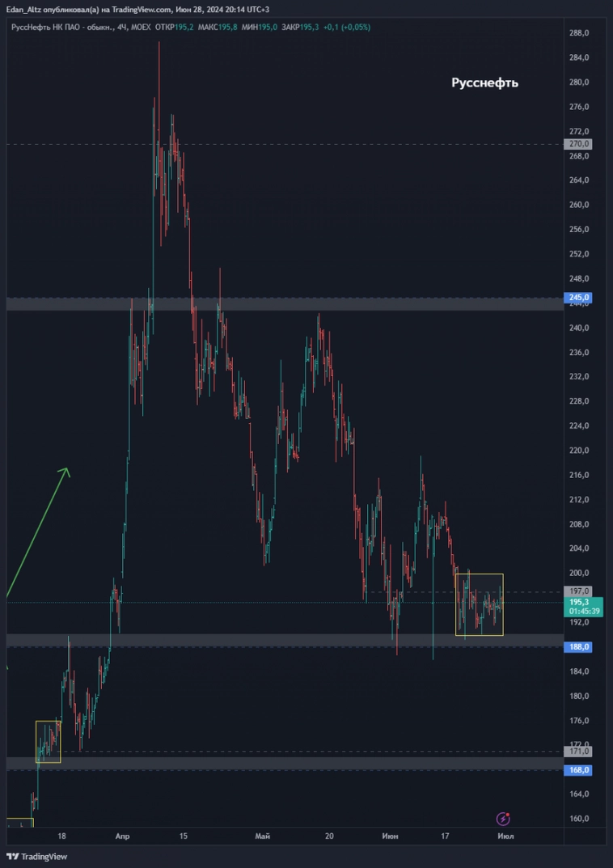This screenshot has height=868, width=613.
Task: Click the Май date on time axis
Action: (262, 836)
